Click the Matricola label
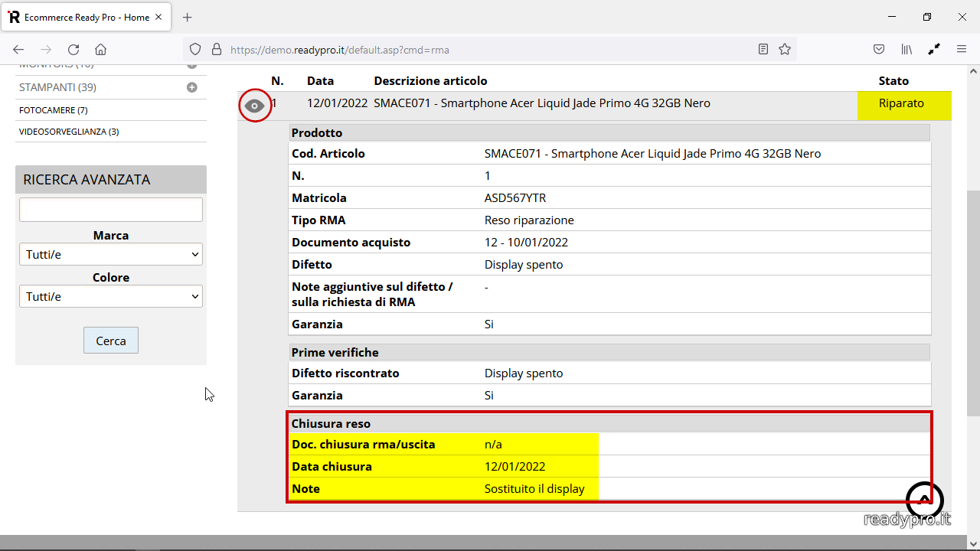This screenshot has height=551, width=980. [319, 197]
